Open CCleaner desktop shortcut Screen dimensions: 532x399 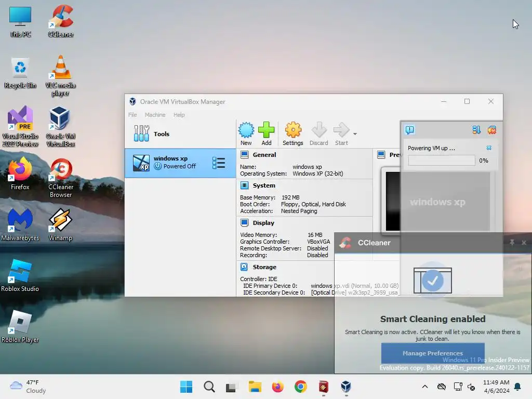coord(61,21)
